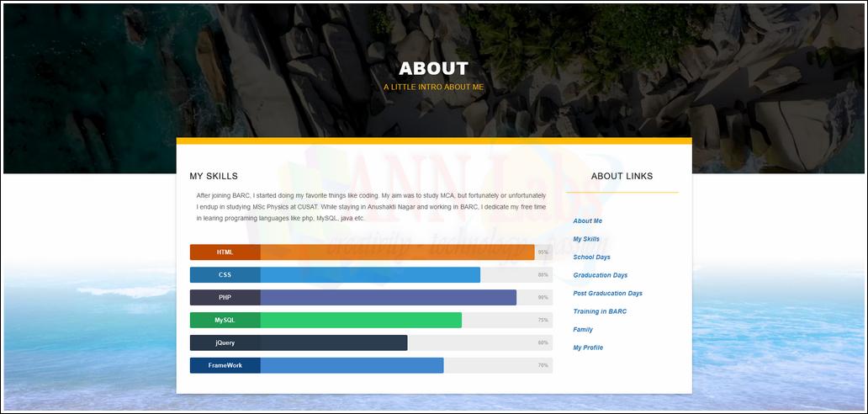Click the ABOUT page title
This screenshot has width=868, height=414.
pyautogui.click(x=433, y=69)
